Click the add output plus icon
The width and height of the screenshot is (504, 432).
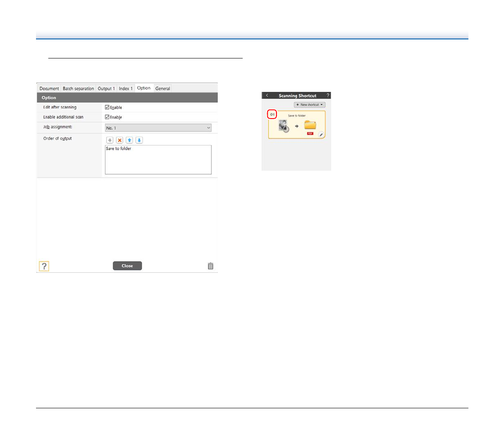tap(110, 140)
